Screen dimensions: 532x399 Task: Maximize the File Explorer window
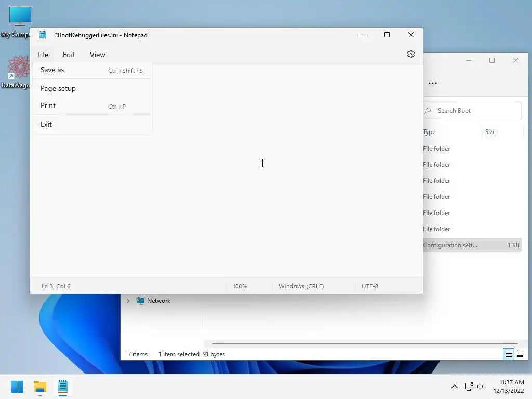492,60
